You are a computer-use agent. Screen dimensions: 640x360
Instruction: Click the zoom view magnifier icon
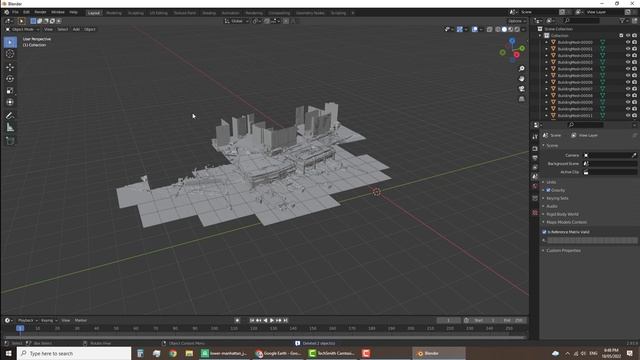point(522,69)
